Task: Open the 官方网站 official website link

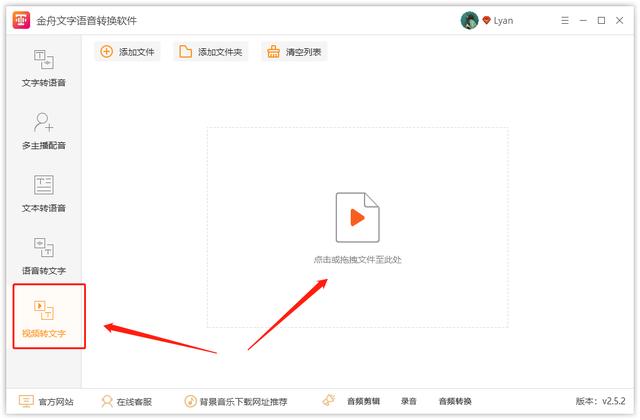Action: pyautogui.click(x=46, y=402)
